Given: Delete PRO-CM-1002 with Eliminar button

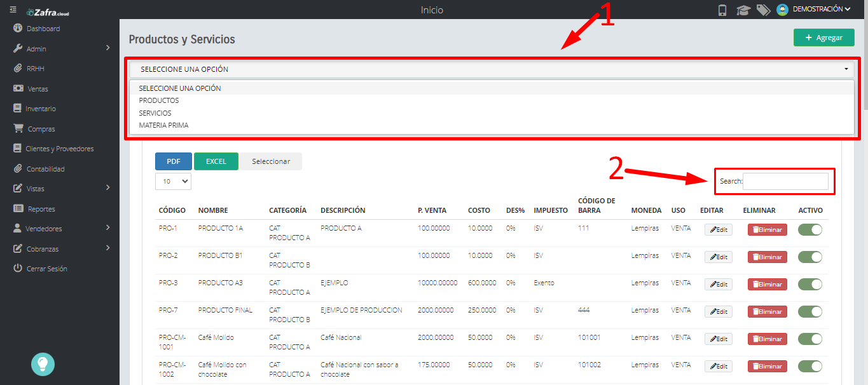Looking at the screenshot, I should tap(768, 367).
